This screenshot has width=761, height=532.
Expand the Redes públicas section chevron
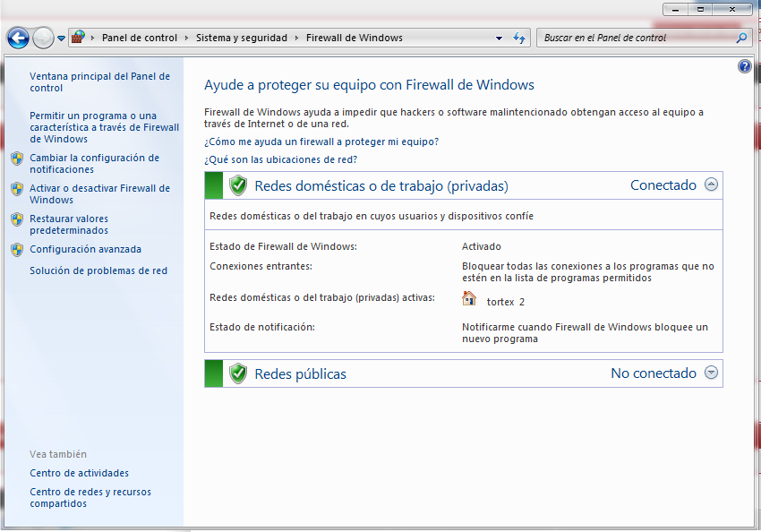(x=711, y=373)
